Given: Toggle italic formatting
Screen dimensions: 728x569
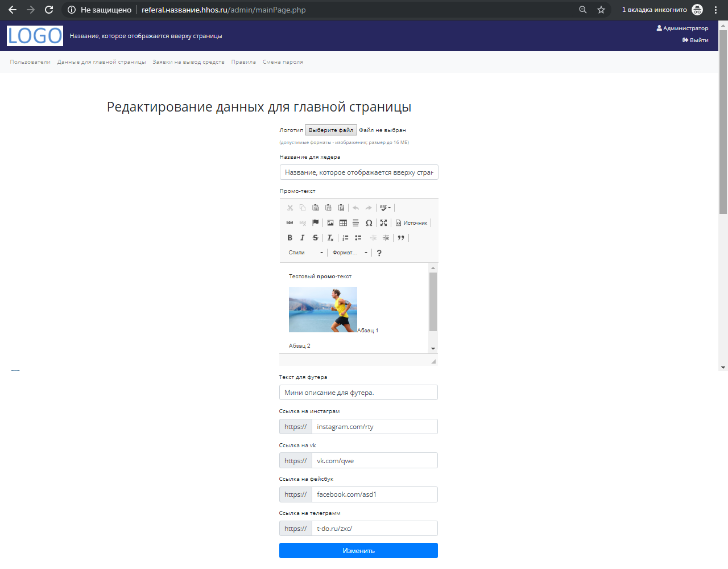Looking at the screenshot, I should click(x=303, y=238).
